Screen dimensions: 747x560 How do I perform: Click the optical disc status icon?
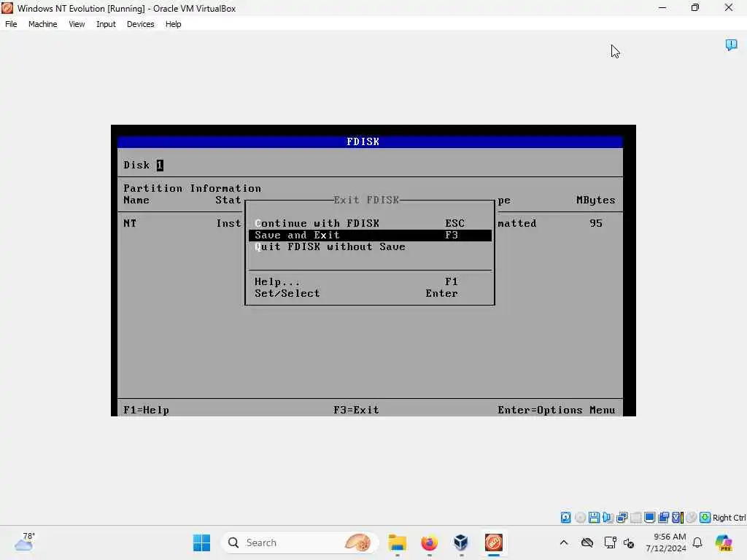point(580,518)
